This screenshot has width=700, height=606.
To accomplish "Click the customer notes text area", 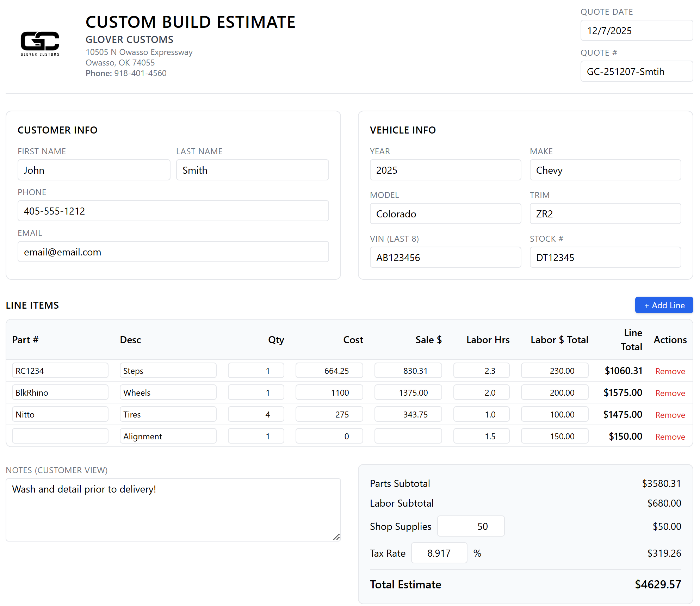I will point(173,509).
